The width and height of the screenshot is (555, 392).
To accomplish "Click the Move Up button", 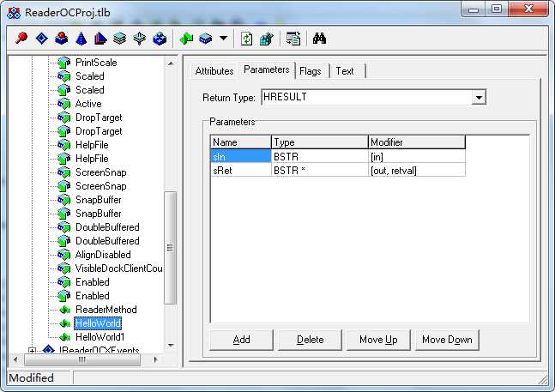I will (378, 340).
